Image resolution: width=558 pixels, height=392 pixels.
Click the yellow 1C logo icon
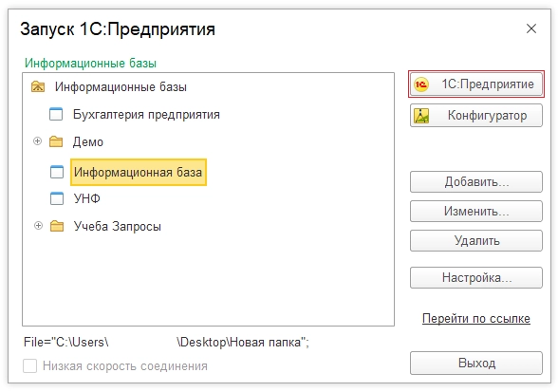(x=421, y=84)
